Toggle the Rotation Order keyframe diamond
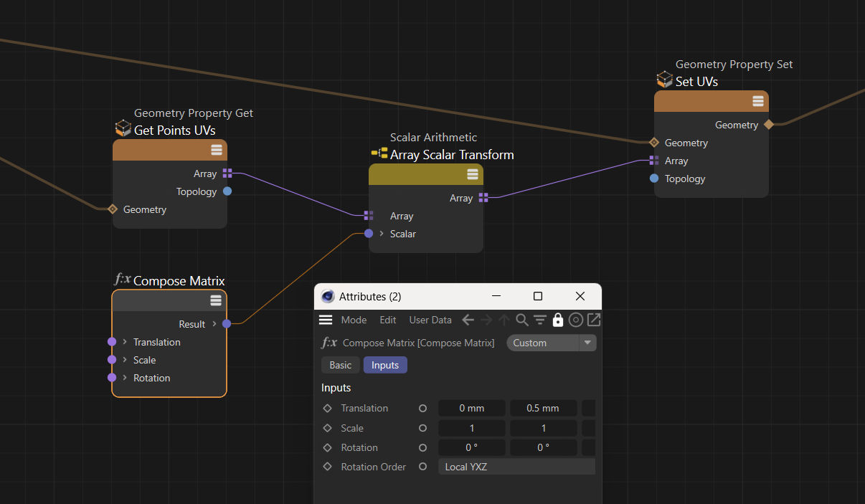 (x=328, y=467)
